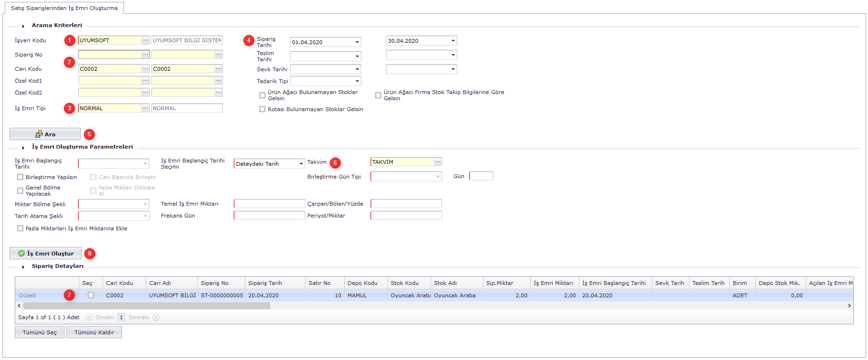Image resolution: width=868 pixels, height=360 pixels.
Task: Open lookup for first Özel Kod1 field
Action: (x=145, y=81)
